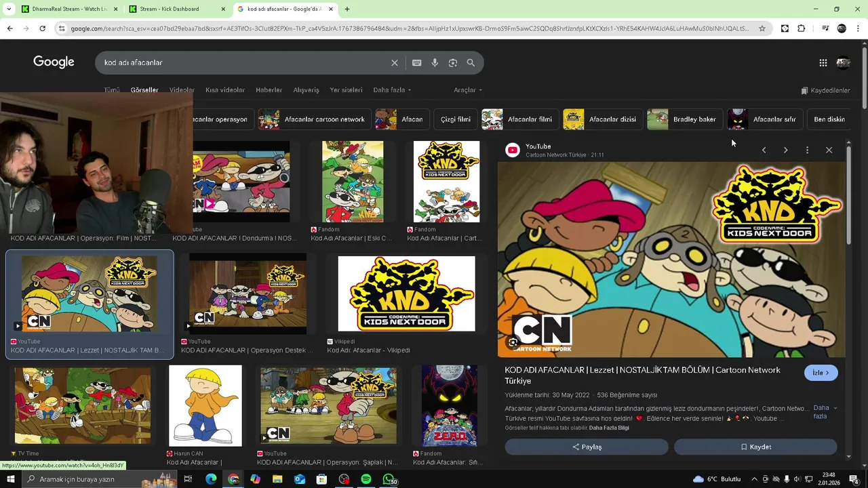Open the tab search dropdown arrow

tap(9, 9)
